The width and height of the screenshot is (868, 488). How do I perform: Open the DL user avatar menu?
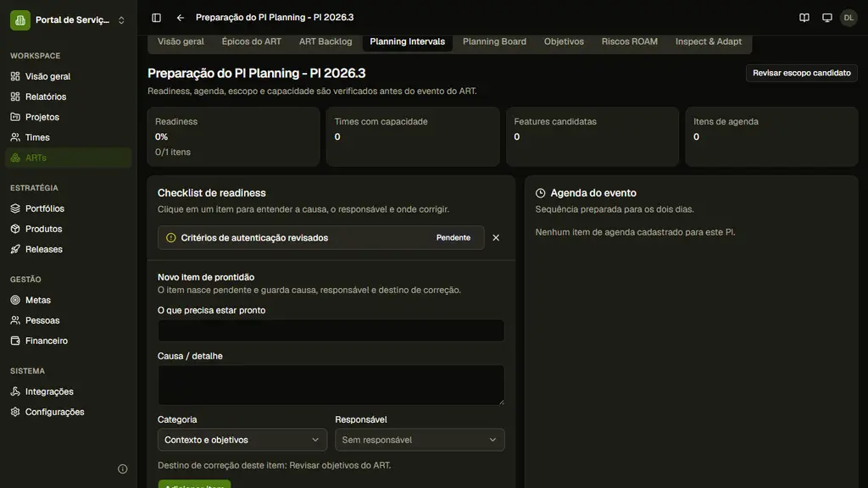click(x=849, y=18)
